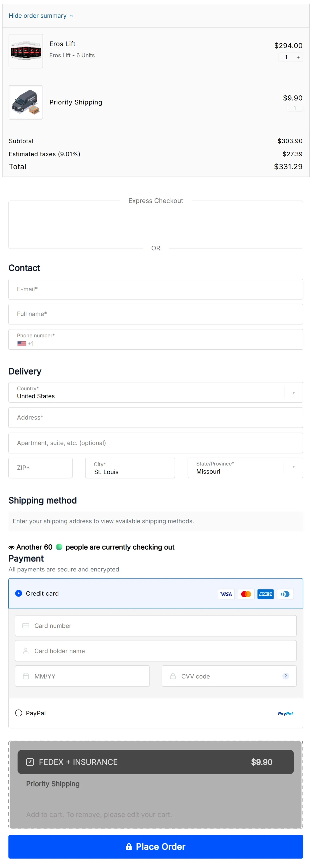Click the Hide order summary link
Image resolution: width=313 pixels, height=868 pixels.
pyautogui.click(x=38, y=15)
